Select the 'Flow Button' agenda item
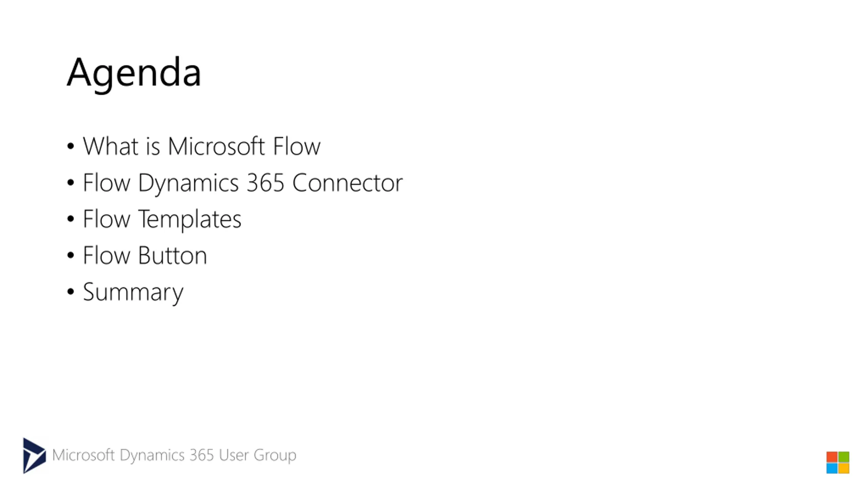 coord(145,255)
